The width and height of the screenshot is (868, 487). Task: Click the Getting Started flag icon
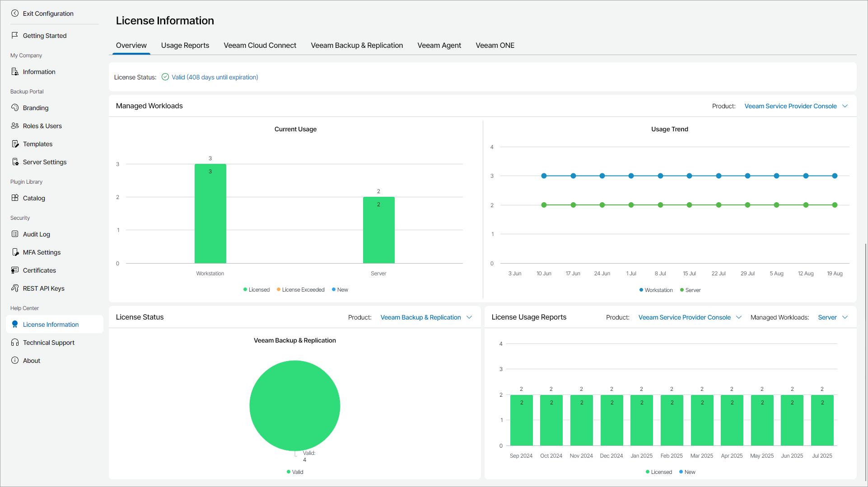(15, 35)
